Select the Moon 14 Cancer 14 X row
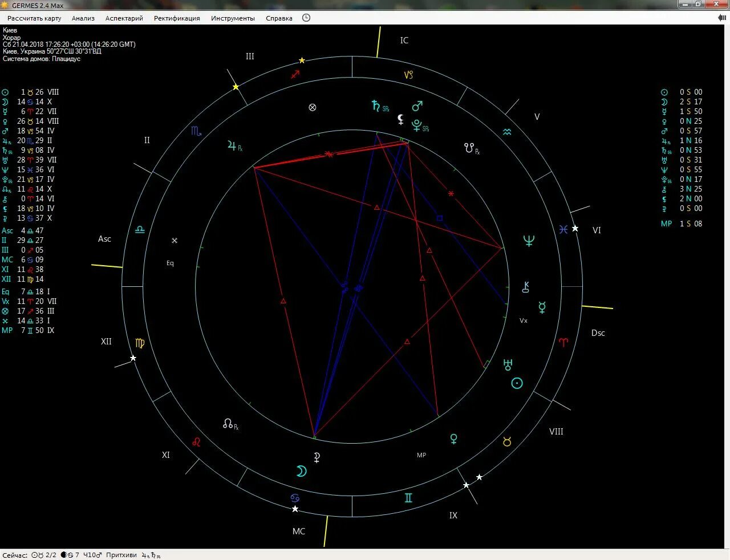Image resolution: width=730 pixels, height=560 pixels. (27, 102)
